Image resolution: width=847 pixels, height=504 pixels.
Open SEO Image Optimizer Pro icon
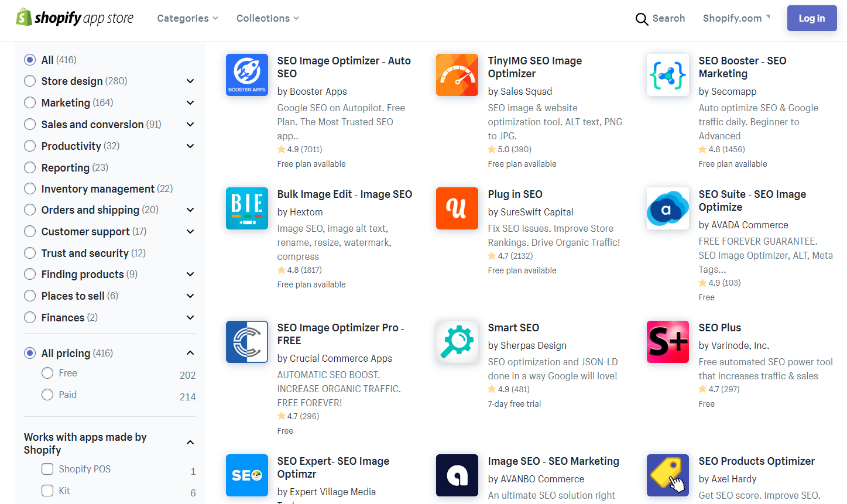[x=247, y=342]
